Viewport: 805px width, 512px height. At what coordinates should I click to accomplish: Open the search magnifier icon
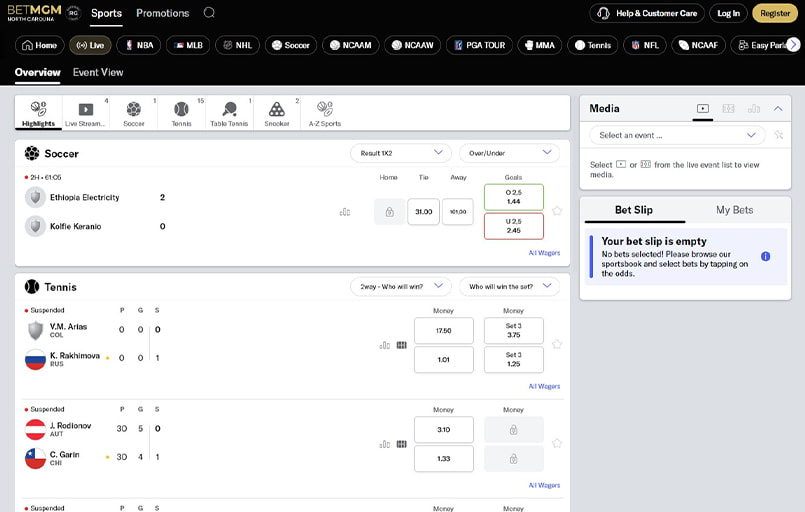pyautogui.click(x=209, y=13)
